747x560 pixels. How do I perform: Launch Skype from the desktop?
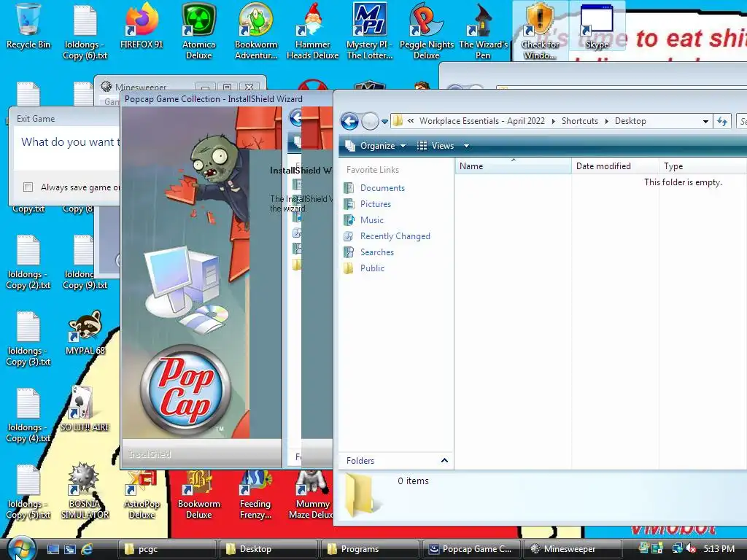pyautogui.click(x=597, y=26)
